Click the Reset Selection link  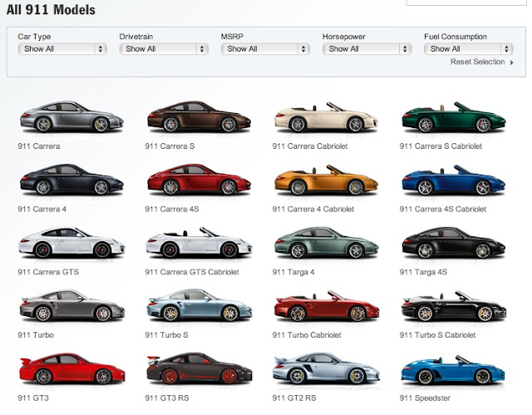(x=477, y=62)
